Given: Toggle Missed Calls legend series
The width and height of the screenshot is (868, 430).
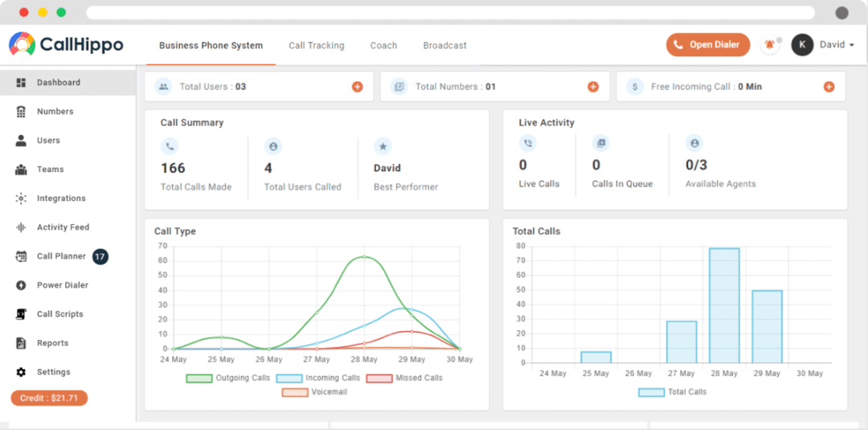Looking at the screenshot, I should pos(404,378).
